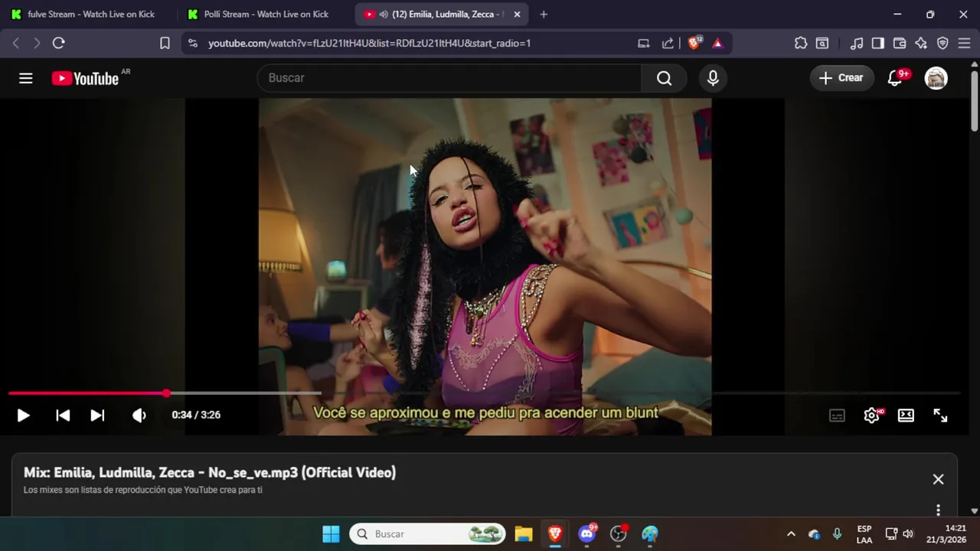Reload the current page

pyautogui.click(x=58, y=44)
